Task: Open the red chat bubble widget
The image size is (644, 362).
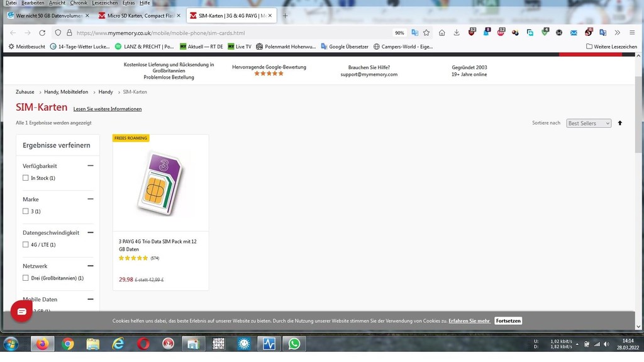Action: [x=21, y=312]
